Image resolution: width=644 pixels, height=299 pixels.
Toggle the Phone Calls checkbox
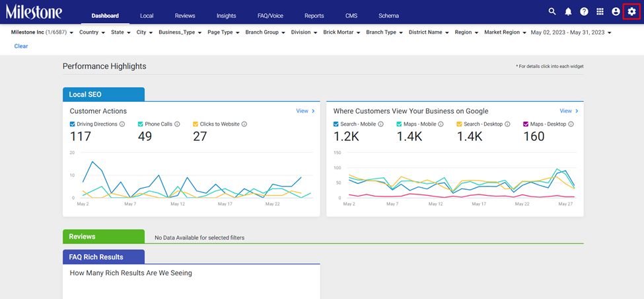(x=141, y=124)
